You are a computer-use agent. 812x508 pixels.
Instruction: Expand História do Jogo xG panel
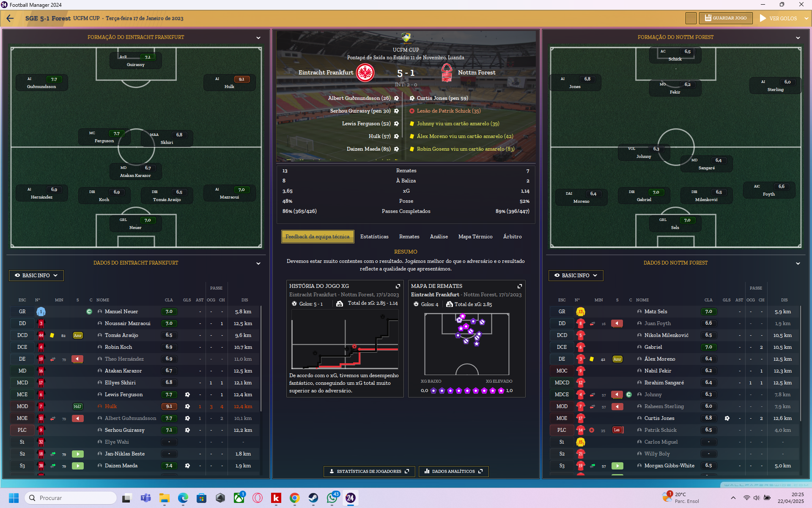398,286
